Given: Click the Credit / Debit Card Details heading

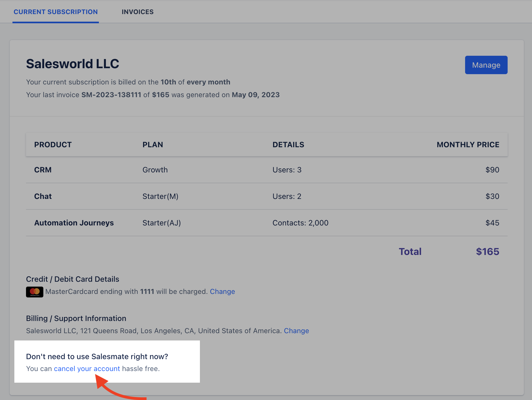Looking at the screenshot, I should (x=73, y=279).
